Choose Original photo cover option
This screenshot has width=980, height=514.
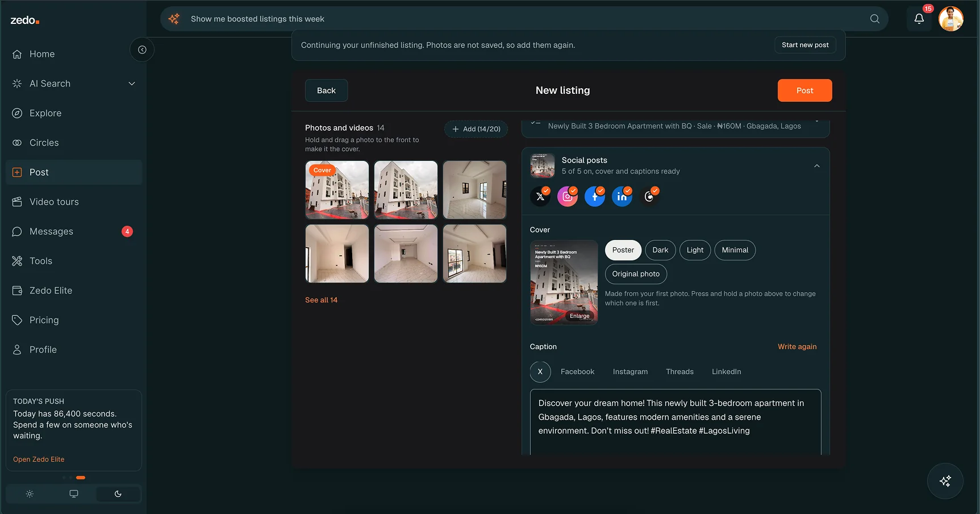(x=636, y=274)
